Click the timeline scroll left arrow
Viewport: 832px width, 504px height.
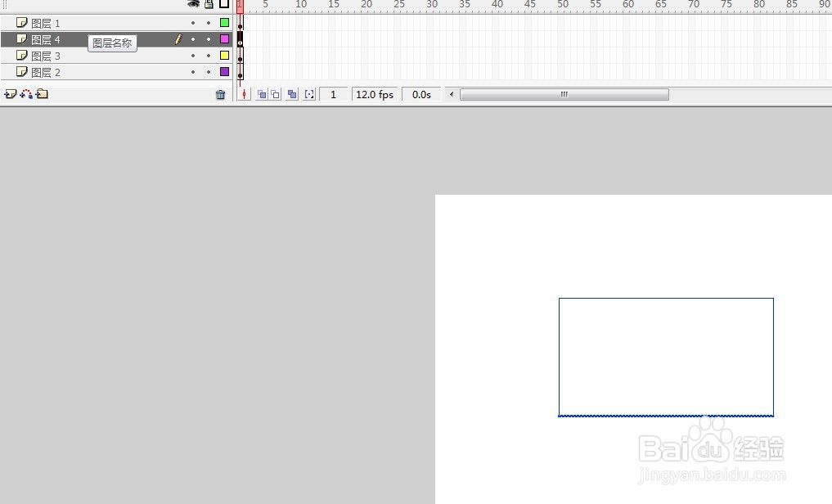[452, 94]
